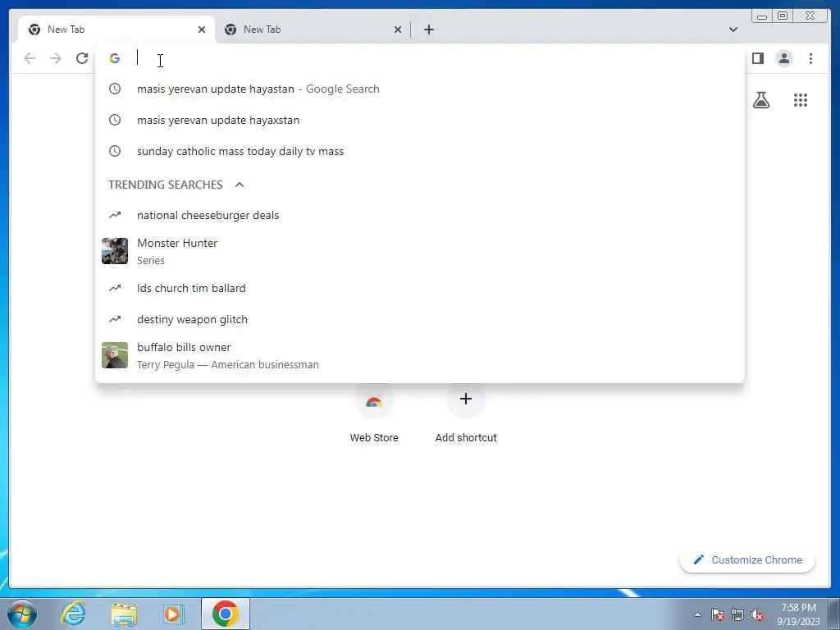Choose 'lds church tim ballard' trending search

coord(419,288)
